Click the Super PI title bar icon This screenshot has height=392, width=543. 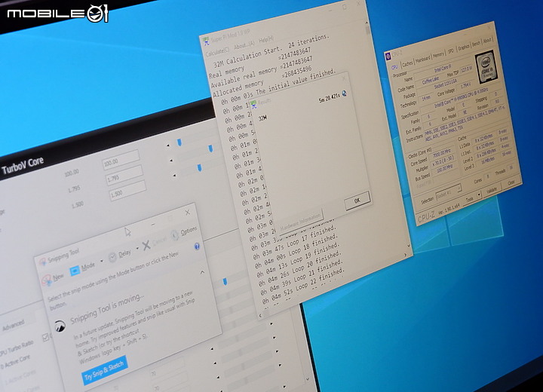206,41
